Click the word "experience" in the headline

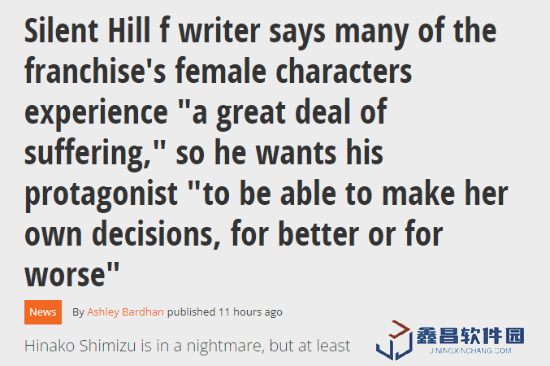pos(96,113)
